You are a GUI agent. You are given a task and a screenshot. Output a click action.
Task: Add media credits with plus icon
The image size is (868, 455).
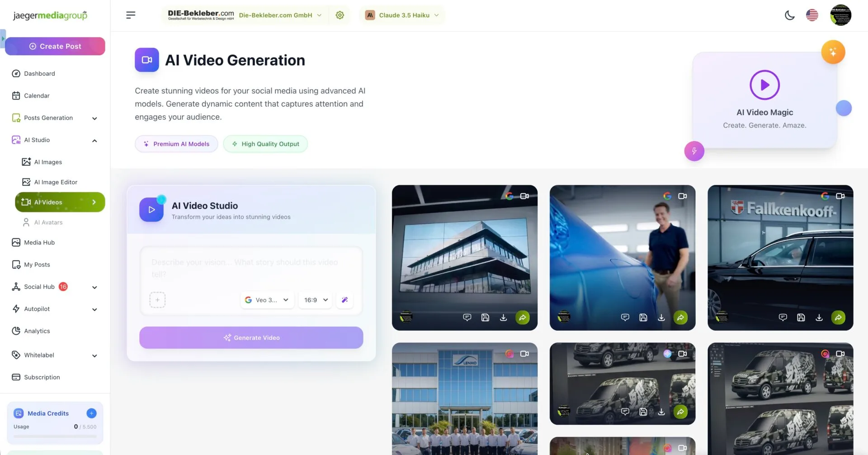[91, 413]
